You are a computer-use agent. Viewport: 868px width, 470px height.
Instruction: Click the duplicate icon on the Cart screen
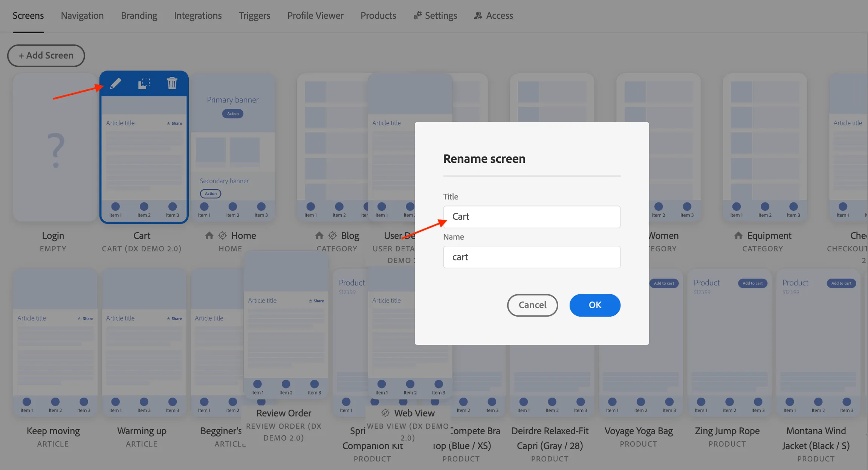[x=144, y=83]
